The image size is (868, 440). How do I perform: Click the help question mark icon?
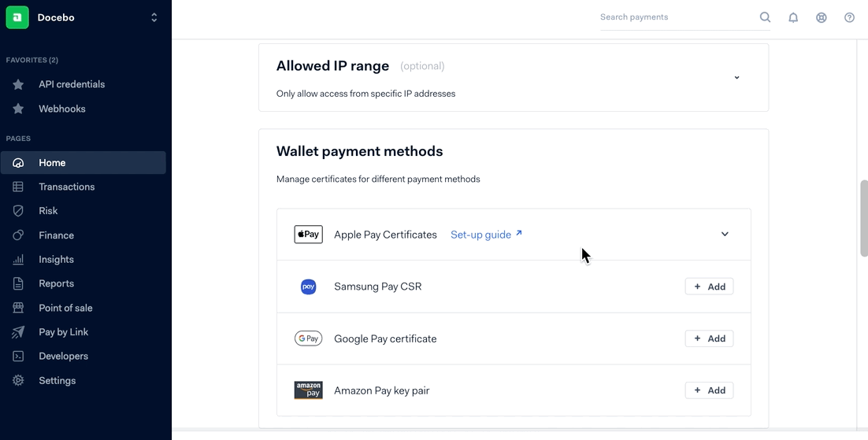point(849,18)
